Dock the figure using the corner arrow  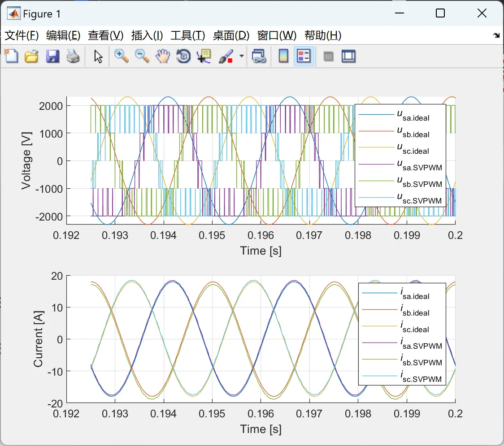(x=496, y=35)
